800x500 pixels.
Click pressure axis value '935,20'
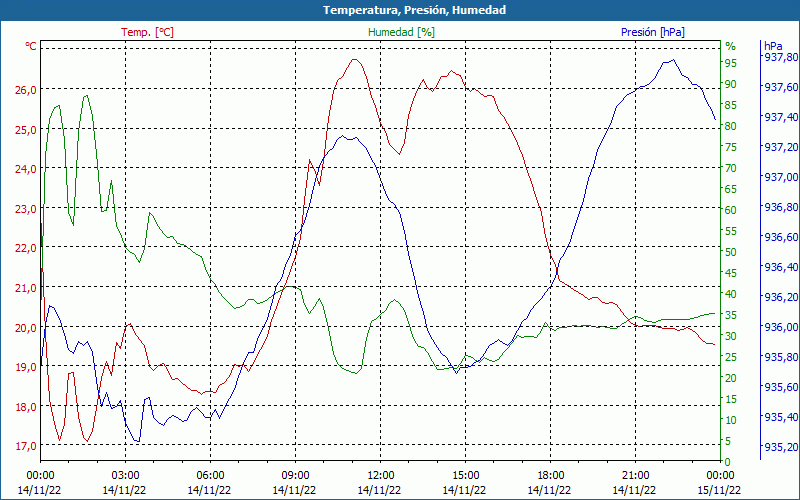781,447
